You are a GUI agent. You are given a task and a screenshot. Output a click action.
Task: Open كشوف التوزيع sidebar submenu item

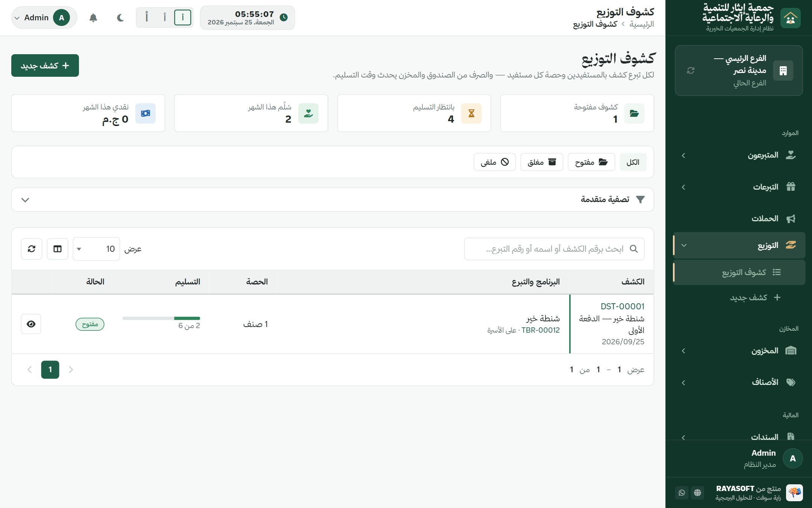point(739,272)
